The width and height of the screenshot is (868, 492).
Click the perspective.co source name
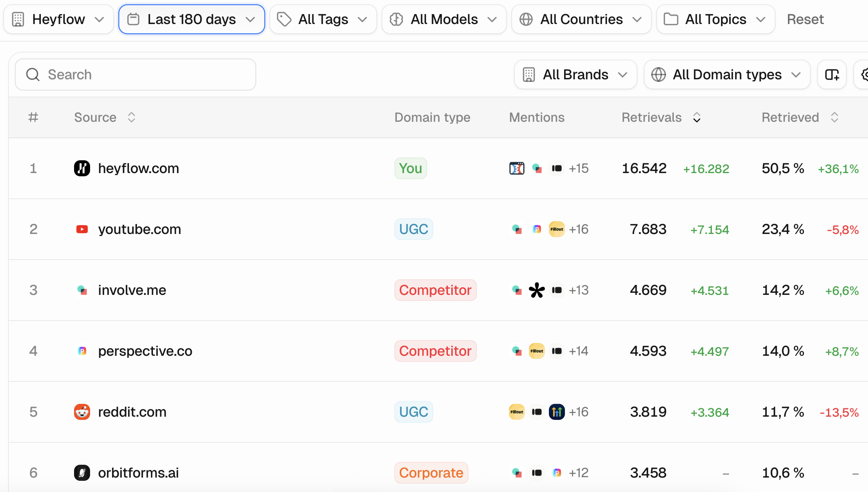(145, 351)
